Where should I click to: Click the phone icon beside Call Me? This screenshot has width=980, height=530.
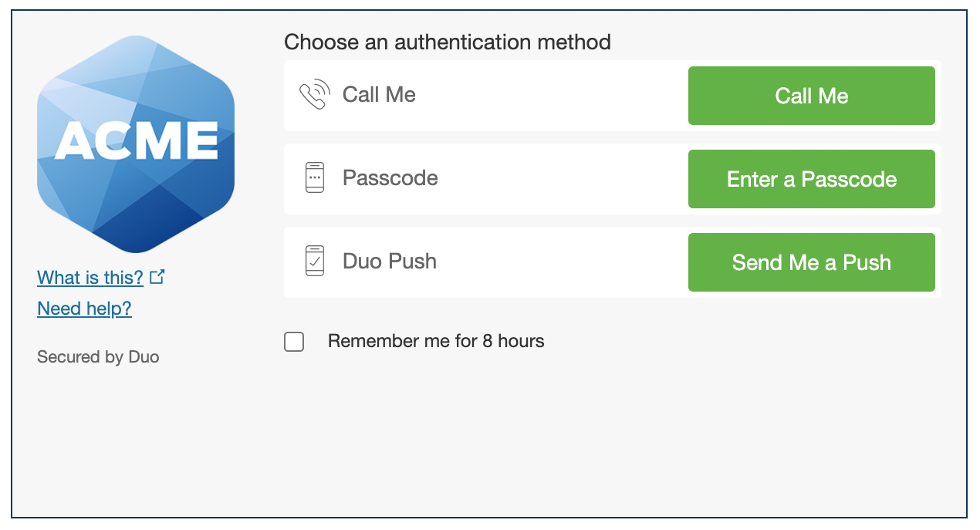tap(313, 94)
